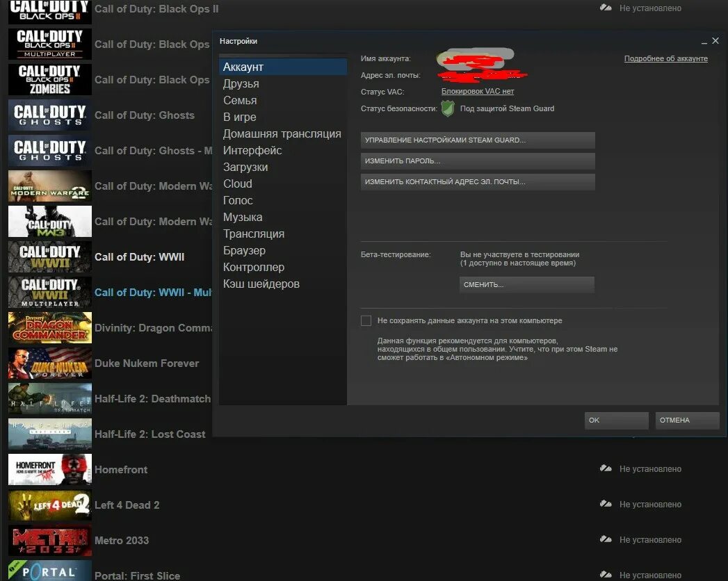Click Сменить beta participation button

527,284
